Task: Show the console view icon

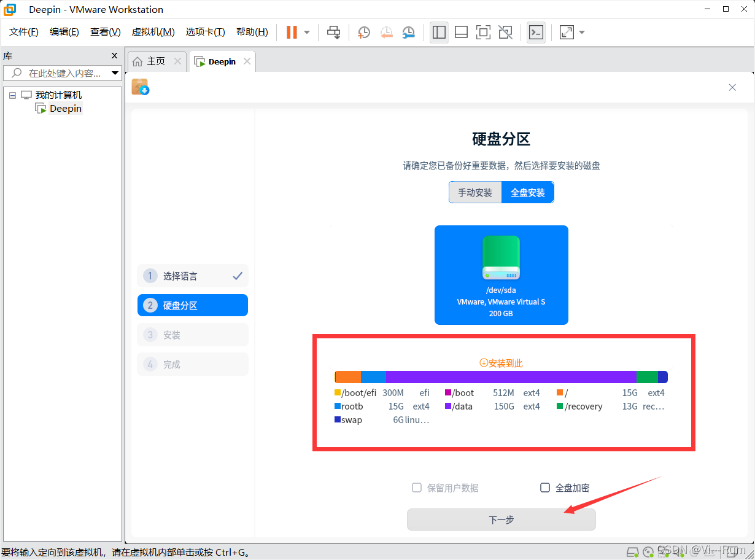Action: point(536,33)
